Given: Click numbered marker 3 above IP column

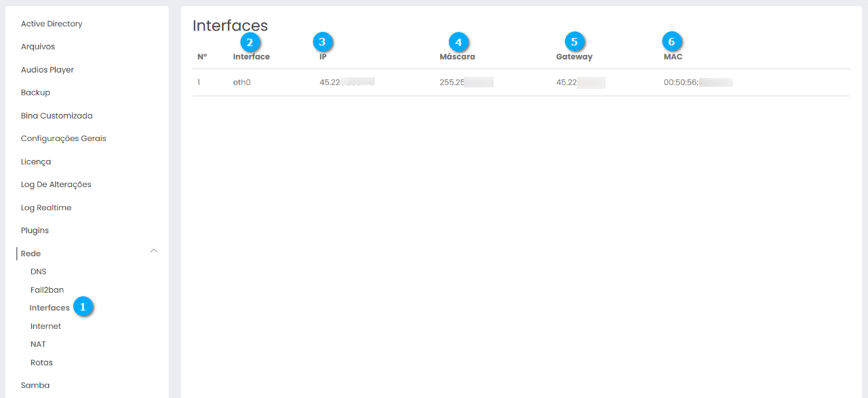Looking at the screenshot, I should pos(322,42).
